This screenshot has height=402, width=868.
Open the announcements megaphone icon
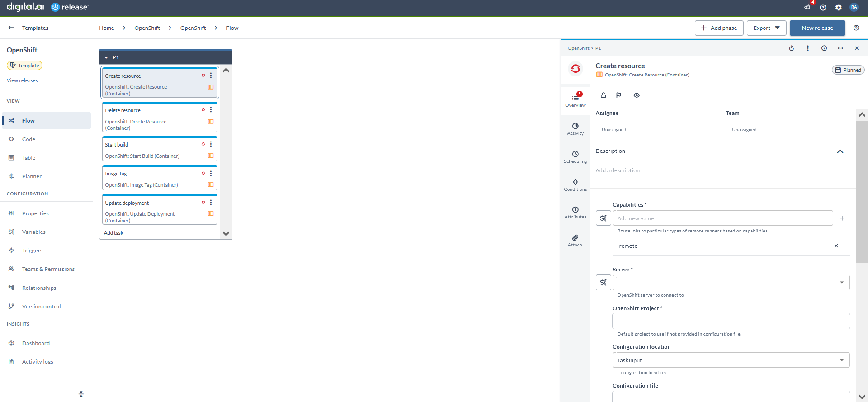pyautogui.click(x=807, y=7)
